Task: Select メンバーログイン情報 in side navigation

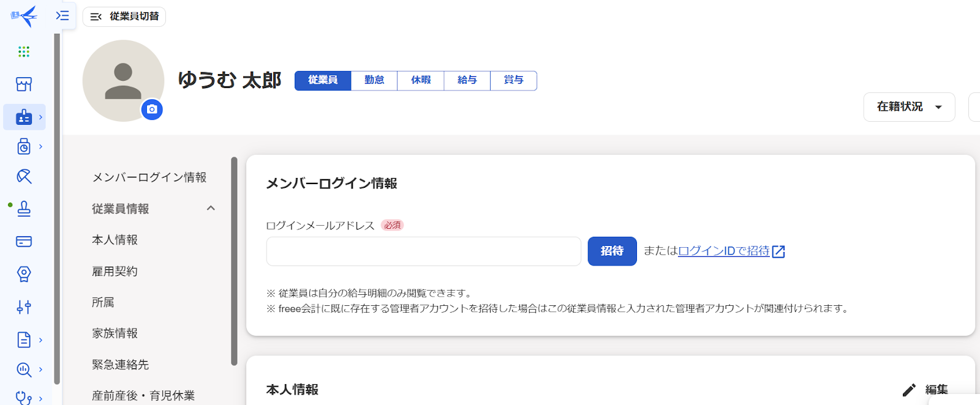Action: [149, 177]
